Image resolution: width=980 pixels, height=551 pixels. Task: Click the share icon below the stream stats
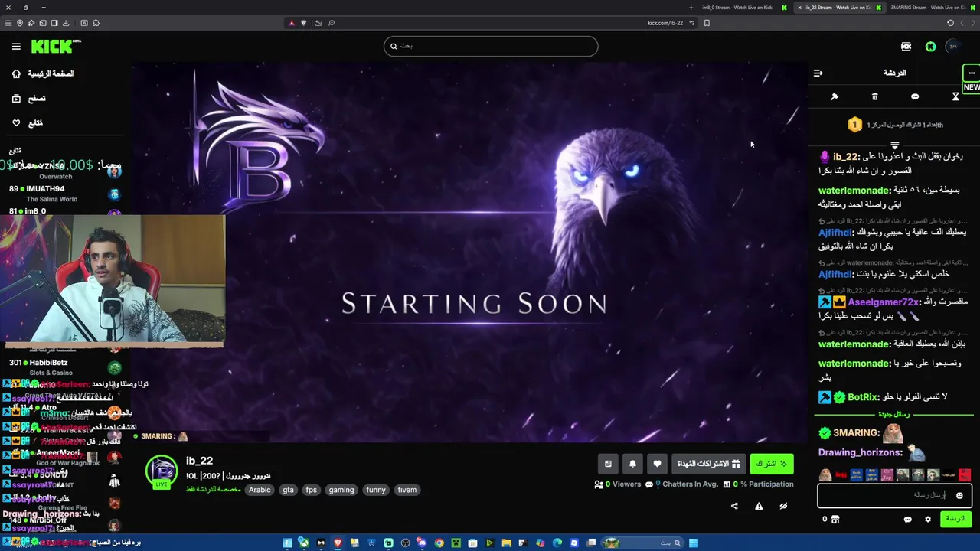(x=734, y=506)
